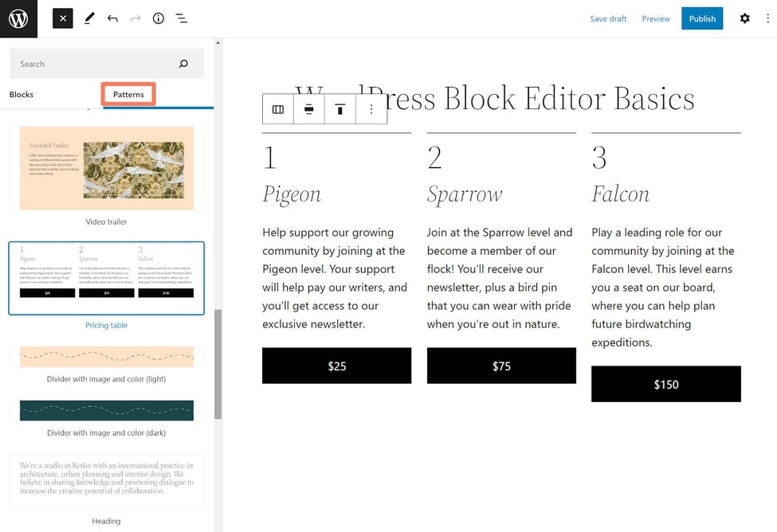Click into the block Search field
777x532 pixels.
tap(96, 64)
